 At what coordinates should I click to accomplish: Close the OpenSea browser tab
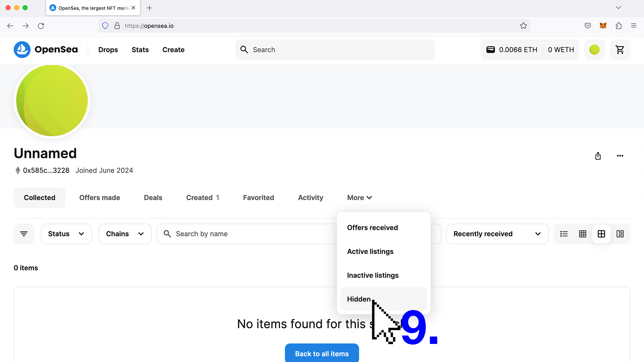coord(133,8)
